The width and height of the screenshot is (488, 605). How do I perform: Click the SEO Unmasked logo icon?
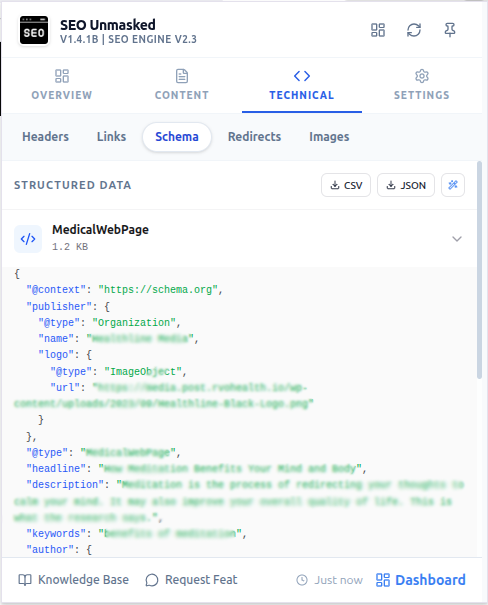pyautogui.click(x=34, y=30)
